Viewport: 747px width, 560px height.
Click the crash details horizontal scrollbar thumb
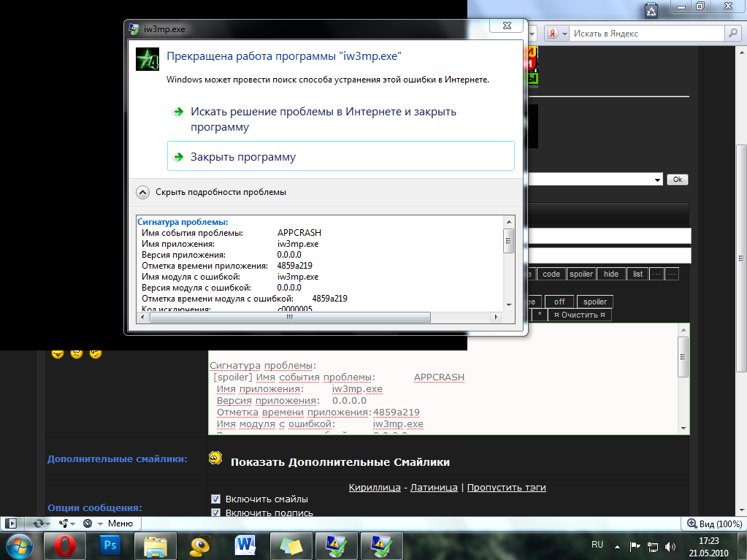[x=290, y=317]
